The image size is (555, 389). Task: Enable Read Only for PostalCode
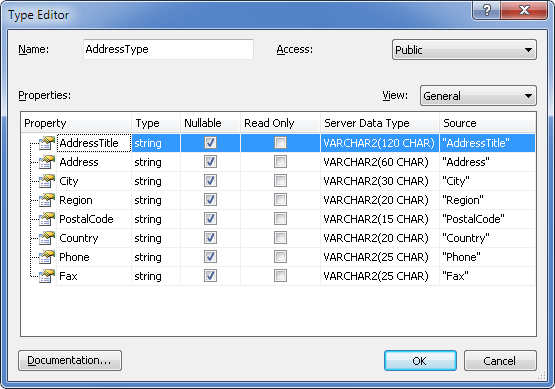coord(280,219)
